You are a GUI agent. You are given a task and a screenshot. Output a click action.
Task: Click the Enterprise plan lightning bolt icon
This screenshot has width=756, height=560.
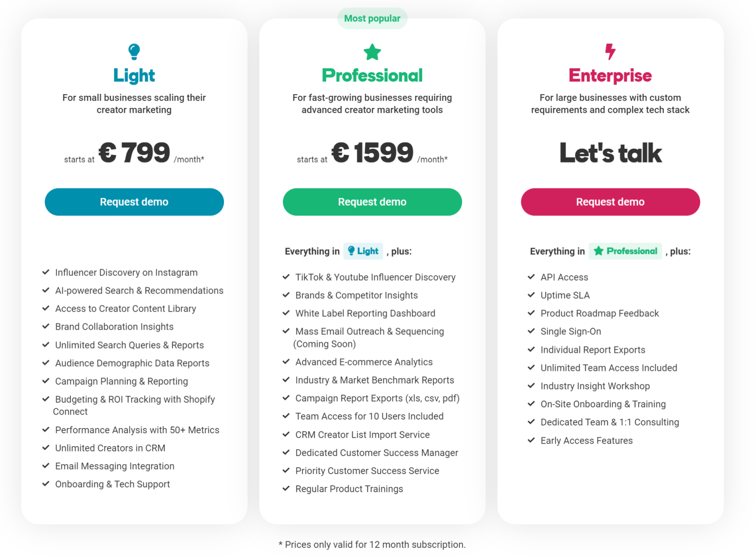610,51
